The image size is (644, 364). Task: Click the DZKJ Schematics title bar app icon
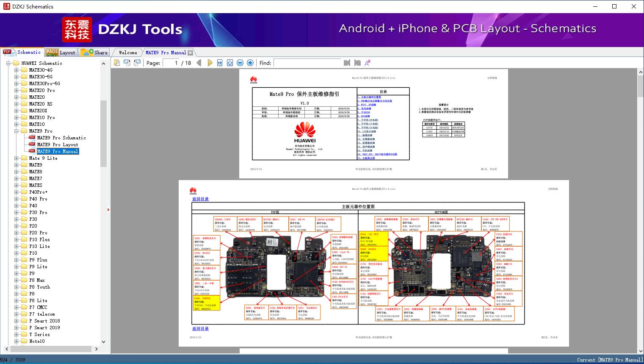[x=6, y=6]
